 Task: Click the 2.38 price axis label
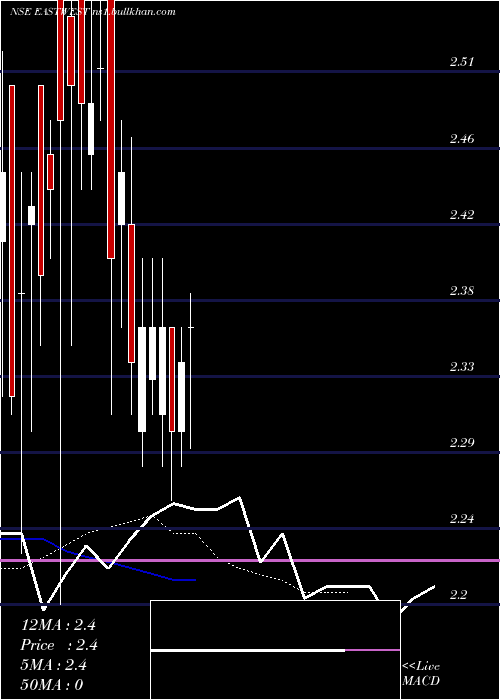[x=461, y=291]
